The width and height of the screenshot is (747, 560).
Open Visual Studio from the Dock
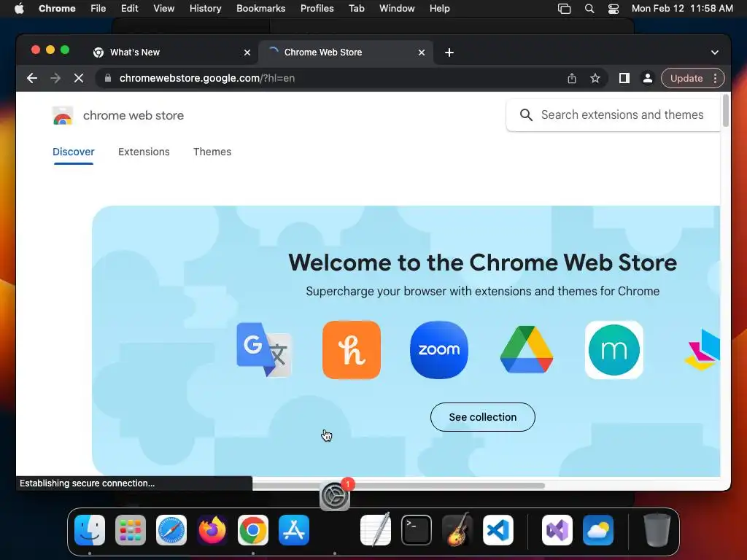coord(557,530)
